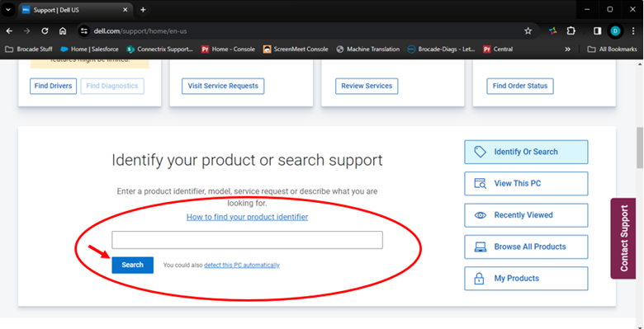Select the Recently Viewed option
The width and height of the screenshot is (644, 329).
[526, 215]
